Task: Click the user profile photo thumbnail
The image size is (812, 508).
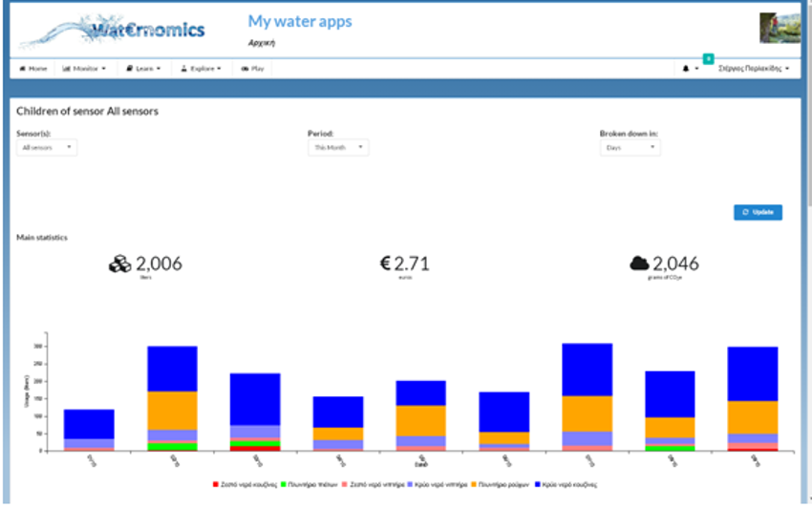Action: pos(774,28)
